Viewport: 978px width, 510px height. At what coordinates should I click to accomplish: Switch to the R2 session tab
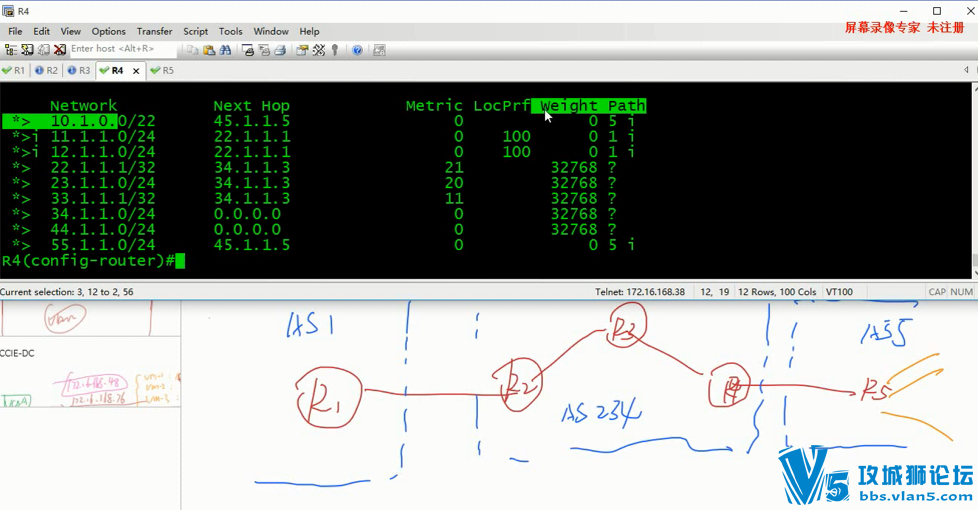click(x=47, y=70)
